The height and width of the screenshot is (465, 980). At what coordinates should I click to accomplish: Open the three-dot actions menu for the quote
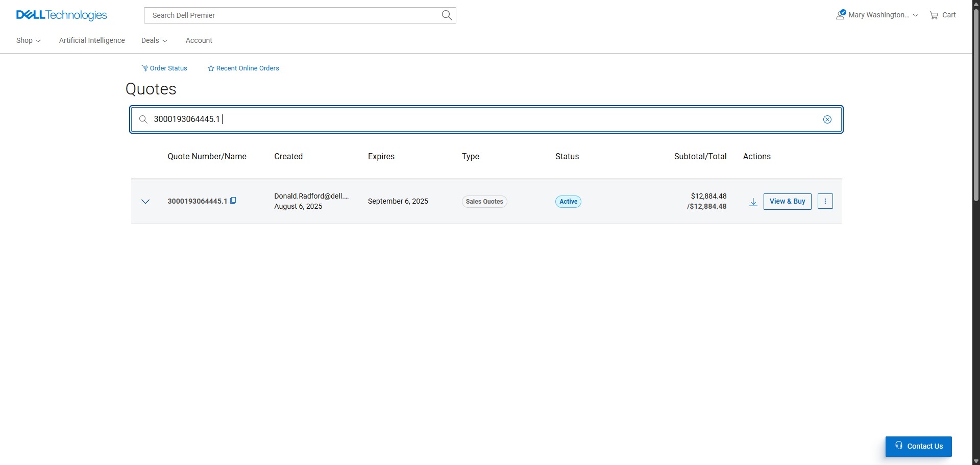tap(825, 201)
